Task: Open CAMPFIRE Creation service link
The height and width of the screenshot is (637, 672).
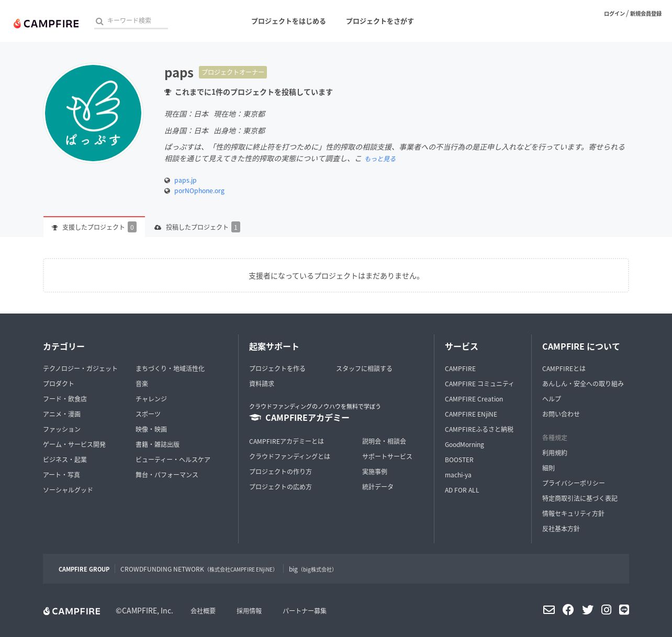Action: coord(474,399)
